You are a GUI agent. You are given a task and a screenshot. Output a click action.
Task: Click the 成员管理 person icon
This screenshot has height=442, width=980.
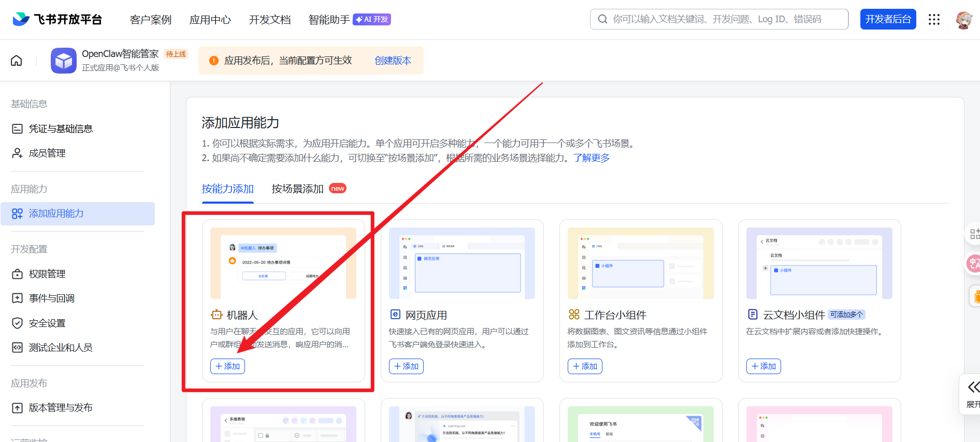point(17,153)
